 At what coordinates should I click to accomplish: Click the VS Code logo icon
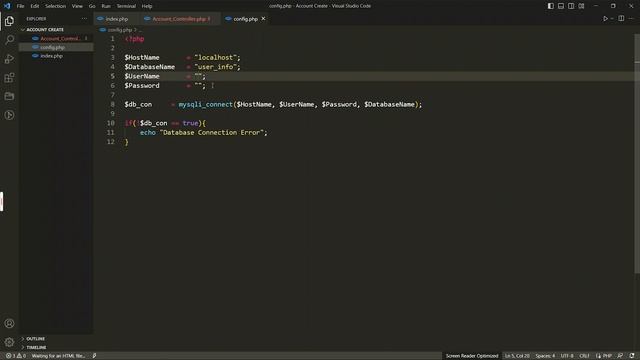coord(7,6)
